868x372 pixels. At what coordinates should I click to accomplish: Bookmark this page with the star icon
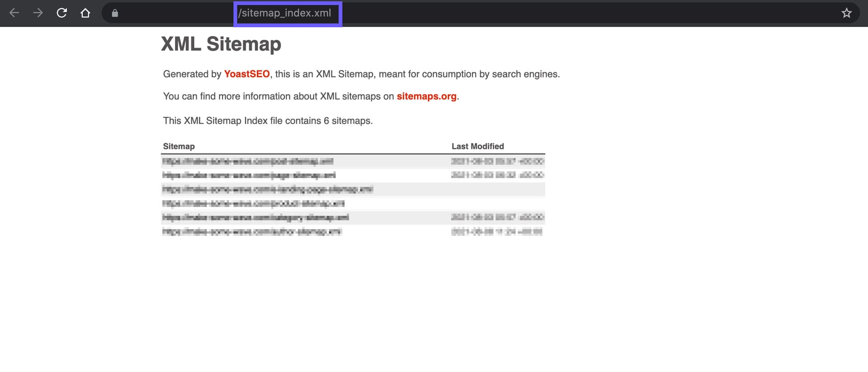click(846, 13)
